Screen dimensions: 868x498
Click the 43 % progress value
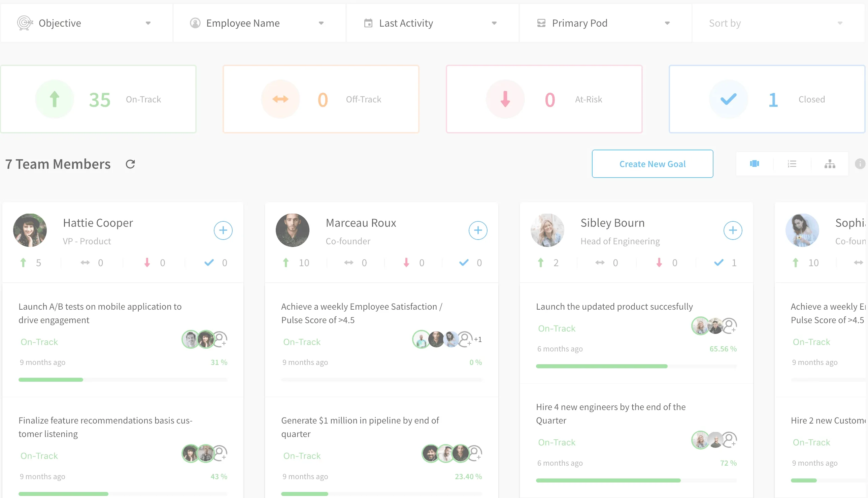219,476
